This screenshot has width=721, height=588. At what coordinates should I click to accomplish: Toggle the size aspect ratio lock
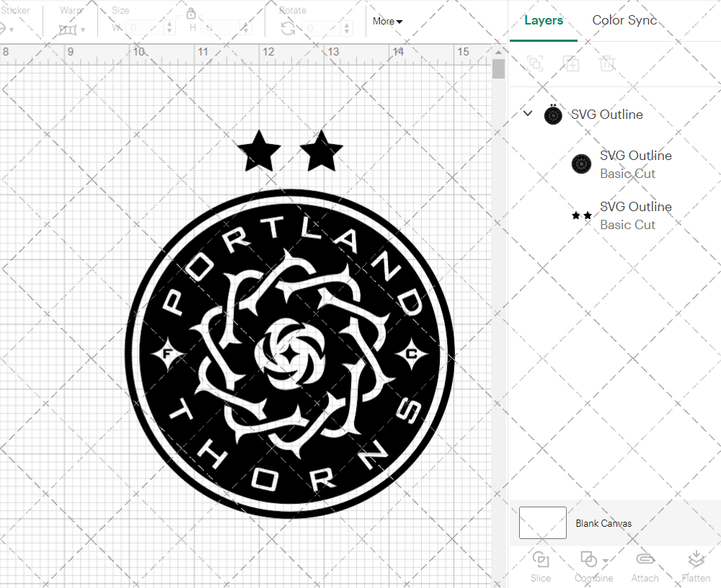point(192,14)
